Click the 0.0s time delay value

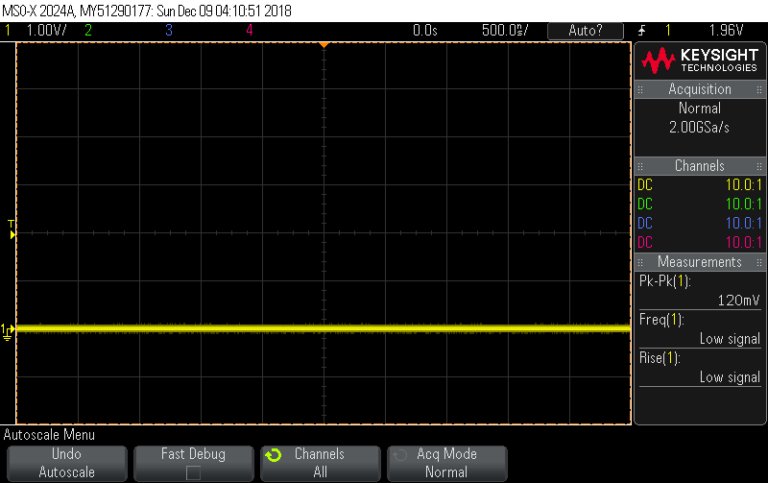tap(425, 30)
